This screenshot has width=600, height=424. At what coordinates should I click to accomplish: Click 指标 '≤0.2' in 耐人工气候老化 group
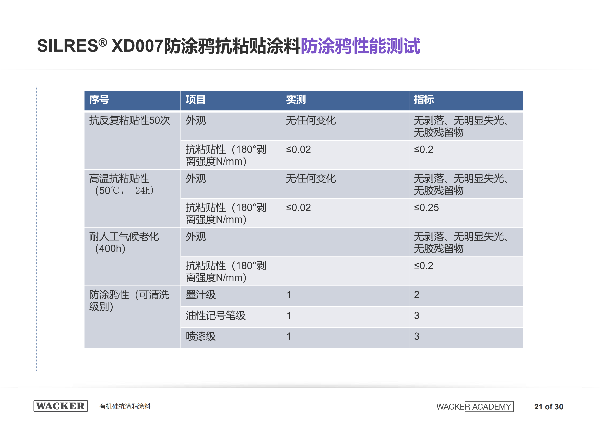point(424,266)
